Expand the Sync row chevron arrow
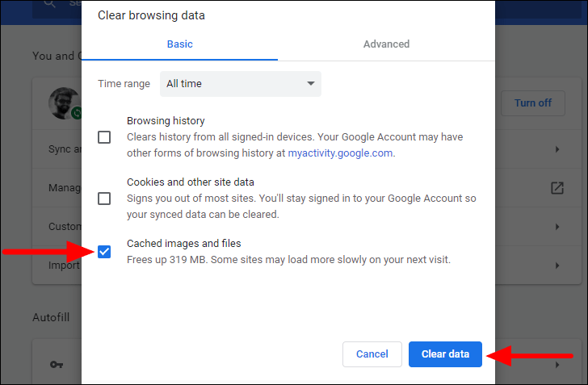This screenshot has height=385, width=588. point(557,149)
